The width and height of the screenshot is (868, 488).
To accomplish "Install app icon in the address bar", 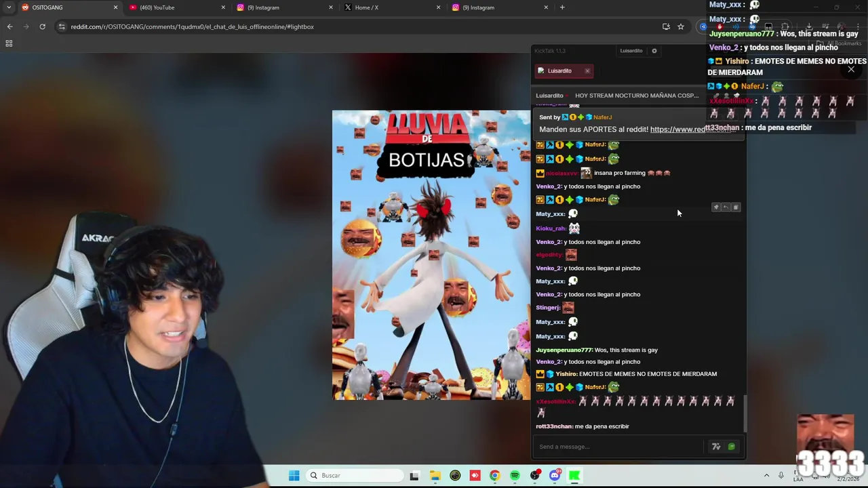I will pyautogui.click(x=666, y=26).
